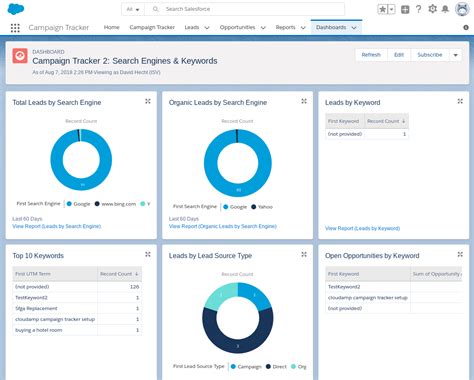Screen dimensions: 474x380
Task: Open View Report (Leads by Search Engine) link
Action: point(57,226)
